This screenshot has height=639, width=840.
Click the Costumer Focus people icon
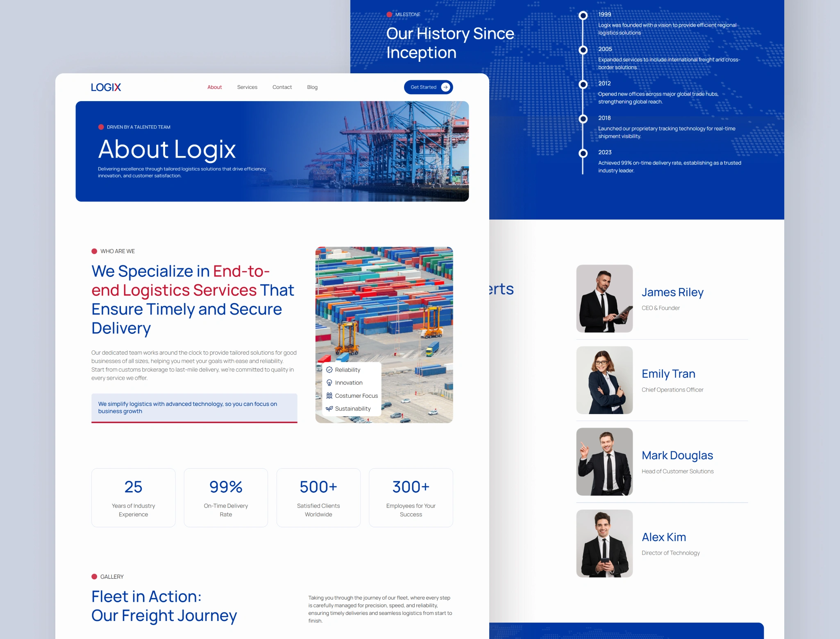tap(329, 396)
